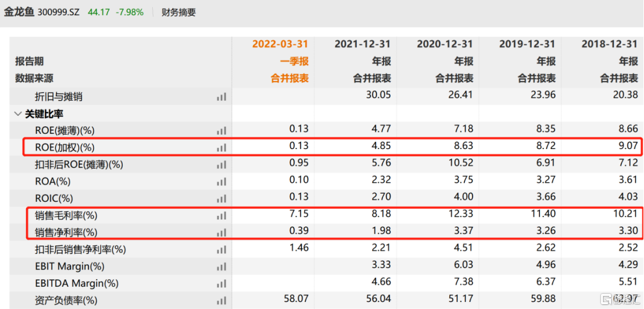
Task: Select the 2018-12-31 column header
Action: pos(610,44)
